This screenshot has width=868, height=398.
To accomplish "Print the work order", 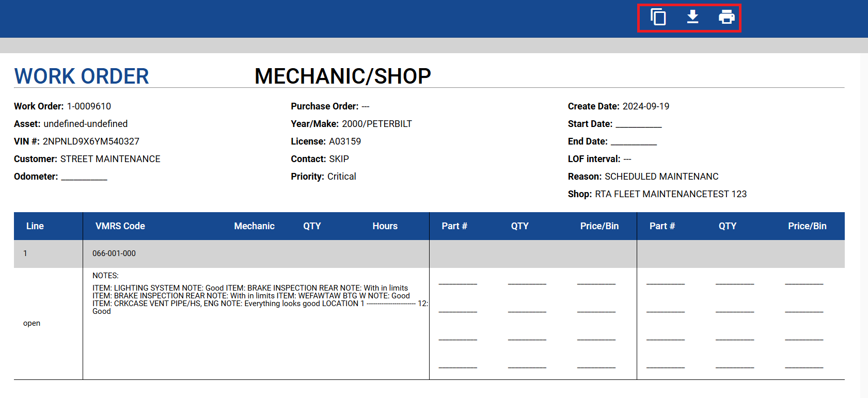I will tap(727, 17).
